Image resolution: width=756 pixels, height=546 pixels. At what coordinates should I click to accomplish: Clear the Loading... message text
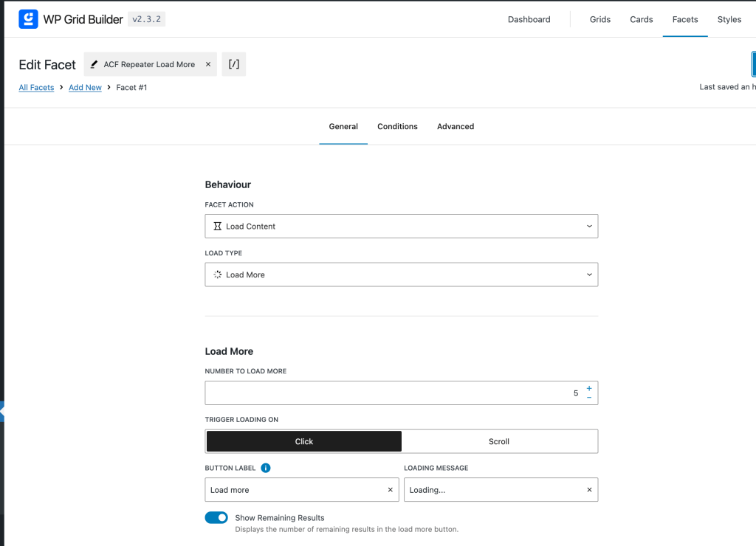(589, 490)
